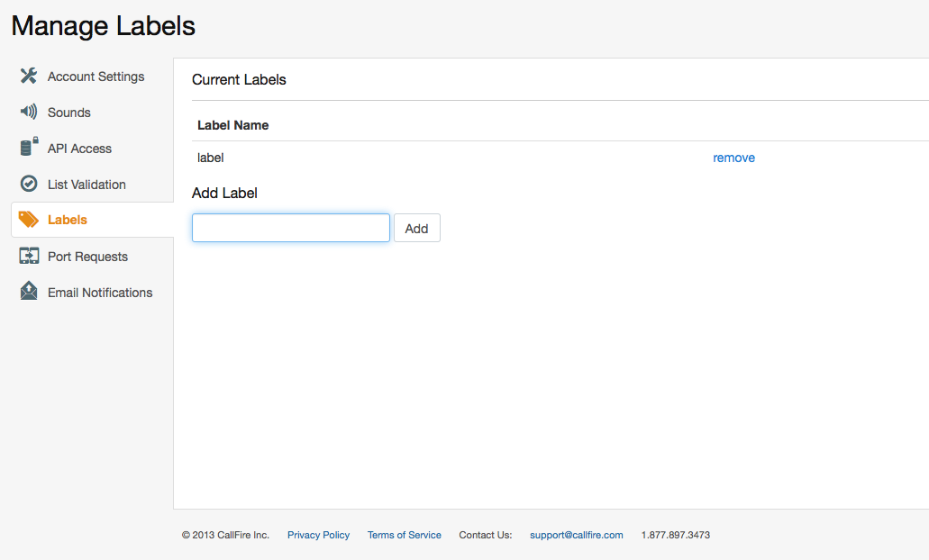Open the Privacy Policy
The height and width of the screenshot is (560, 929).
point(318,534)
